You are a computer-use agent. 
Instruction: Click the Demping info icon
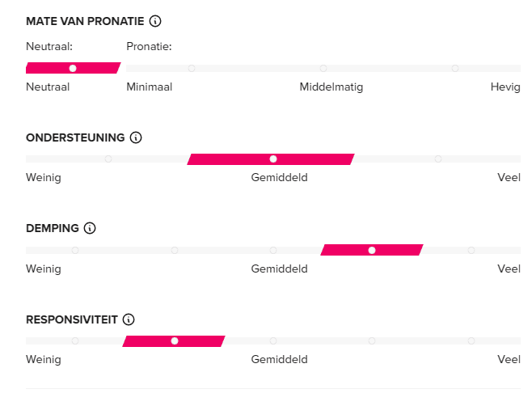tap(90, 228)
